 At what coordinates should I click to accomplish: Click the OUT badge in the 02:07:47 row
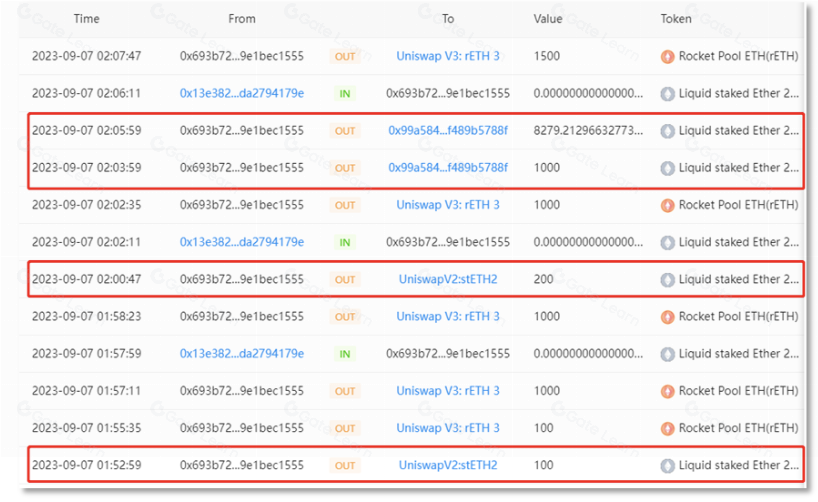click(345, 56)
